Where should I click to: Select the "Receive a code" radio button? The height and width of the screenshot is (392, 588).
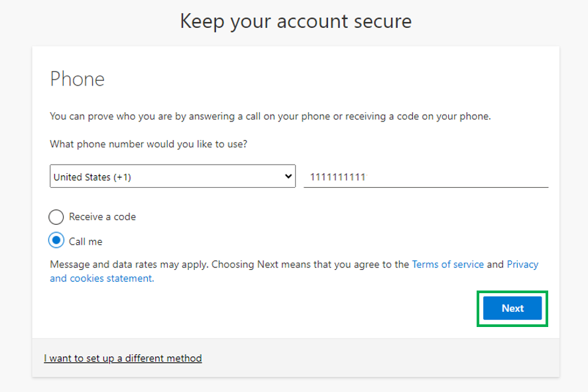[57, 217]
